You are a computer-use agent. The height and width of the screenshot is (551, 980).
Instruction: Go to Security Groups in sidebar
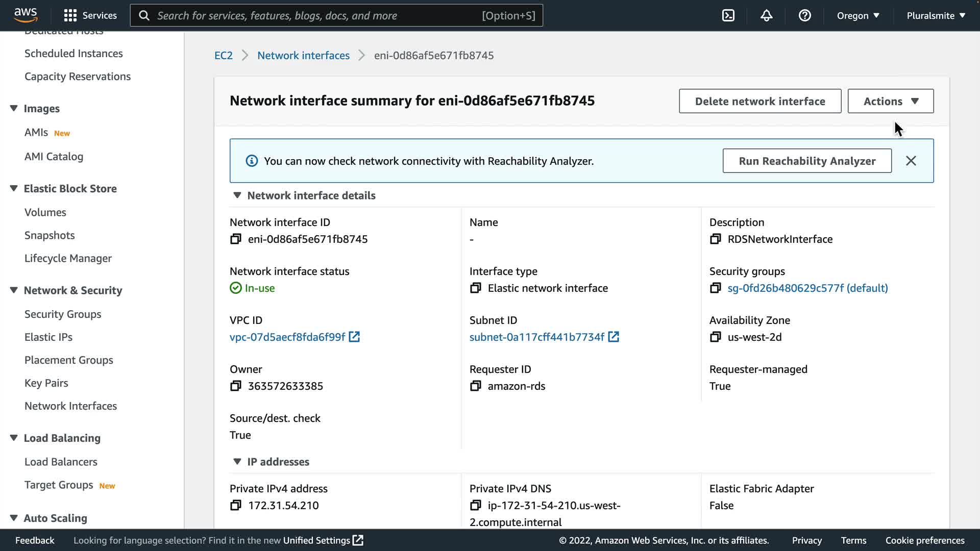[63, 314]
